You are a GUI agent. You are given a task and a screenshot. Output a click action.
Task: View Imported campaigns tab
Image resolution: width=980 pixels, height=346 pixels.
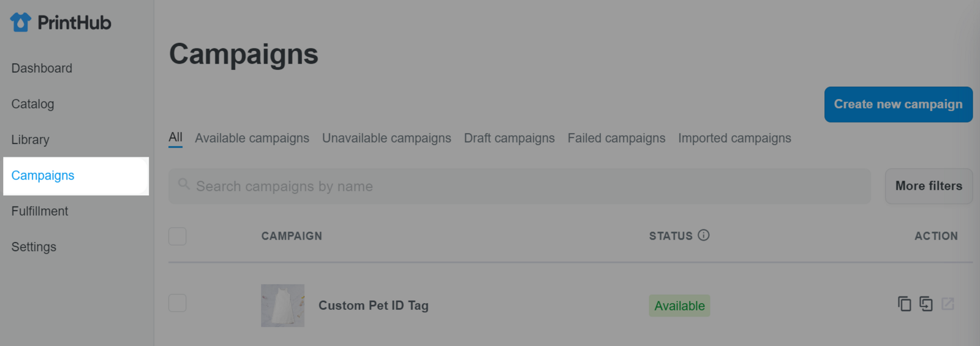pos(734,138)
